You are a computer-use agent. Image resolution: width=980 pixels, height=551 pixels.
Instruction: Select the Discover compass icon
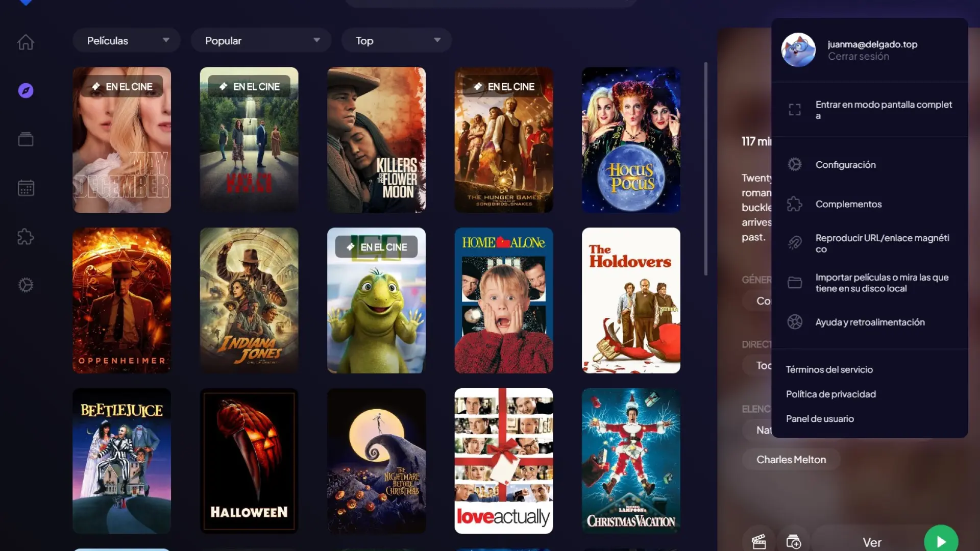pyautogui.click(x=26, y=91)
